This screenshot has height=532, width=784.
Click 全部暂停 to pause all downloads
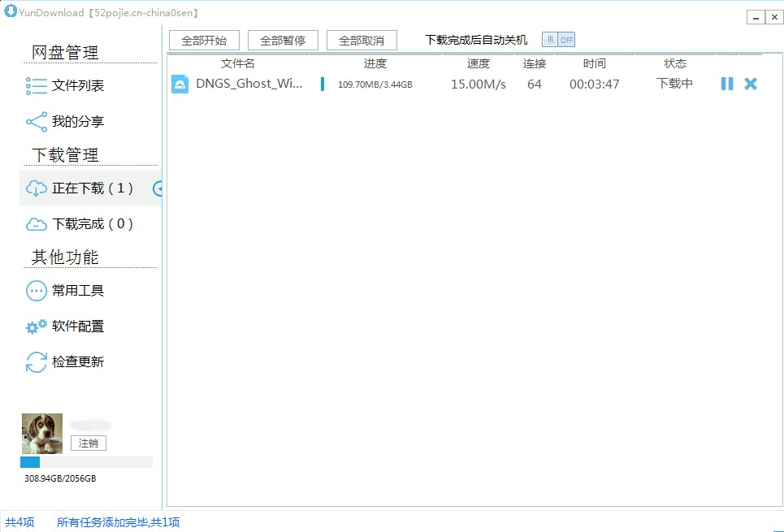coord(283,41)
